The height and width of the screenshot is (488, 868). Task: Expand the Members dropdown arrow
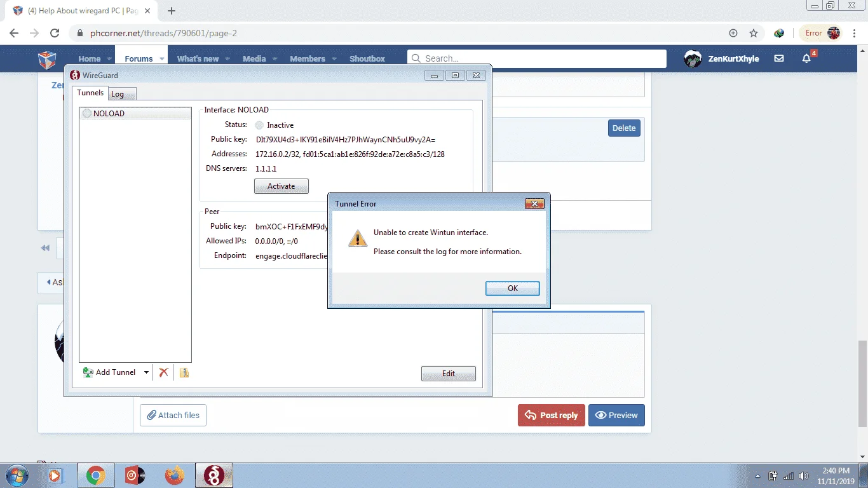tap(334, 58)
